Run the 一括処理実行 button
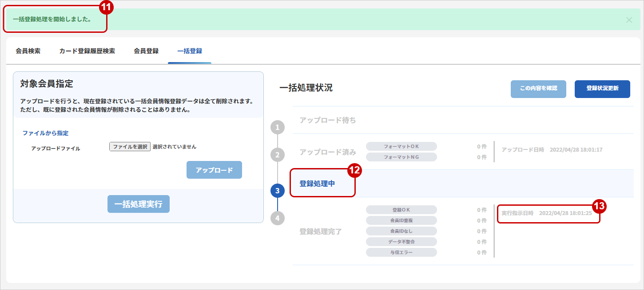The height and width of the screenshot is (290, 644). [139, 204]
